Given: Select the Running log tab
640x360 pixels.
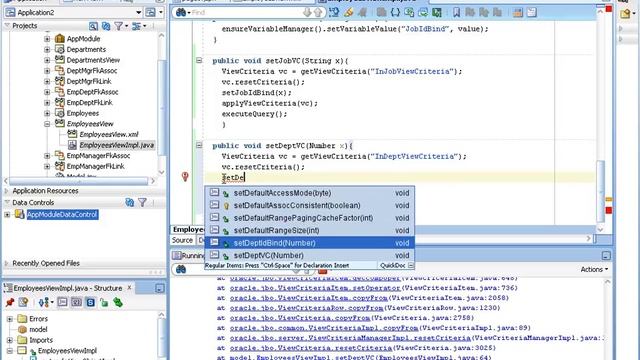Looking at the screenshot, I should tap(188, 256).
